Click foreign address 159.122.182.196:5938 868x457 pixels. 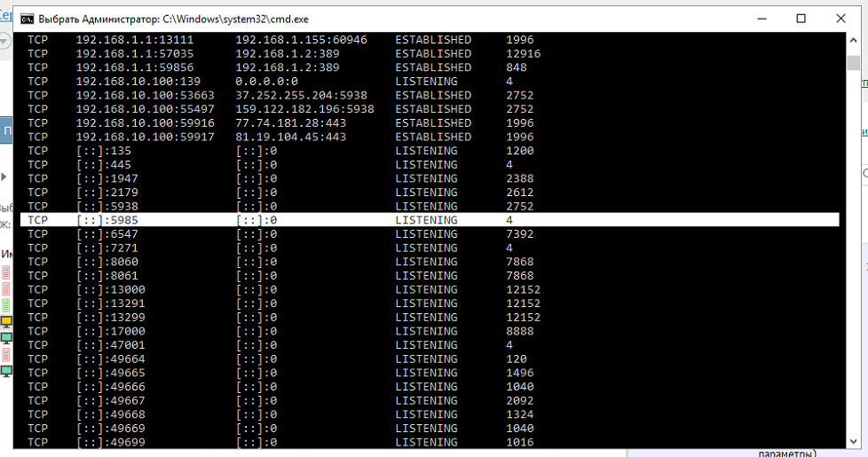point(304,109)
